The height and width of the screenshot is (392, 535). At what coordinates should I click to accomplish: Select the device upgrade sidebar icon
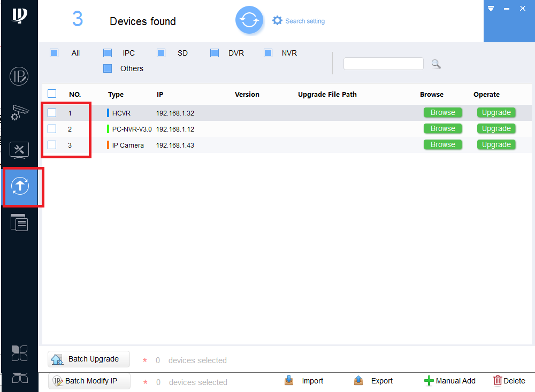[x=20, y=186]
